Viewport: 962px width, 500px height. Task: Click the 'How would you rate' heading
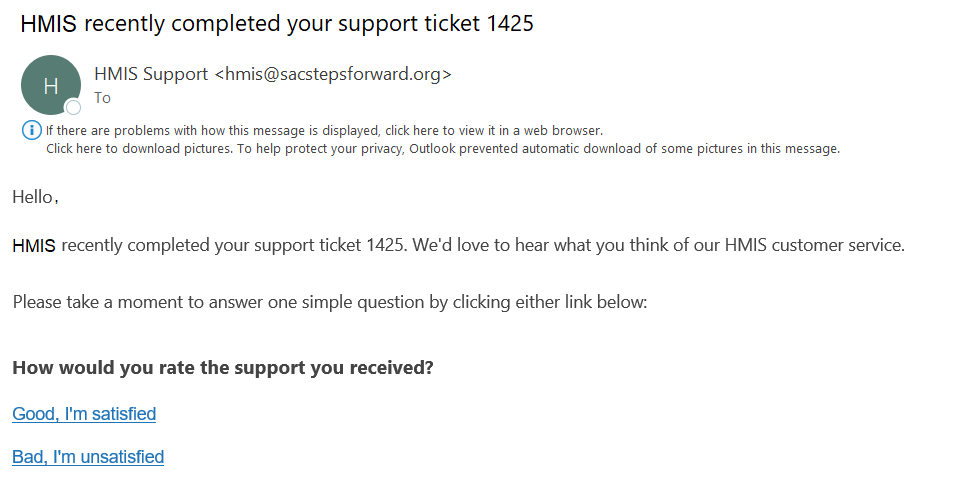(223, 367)
